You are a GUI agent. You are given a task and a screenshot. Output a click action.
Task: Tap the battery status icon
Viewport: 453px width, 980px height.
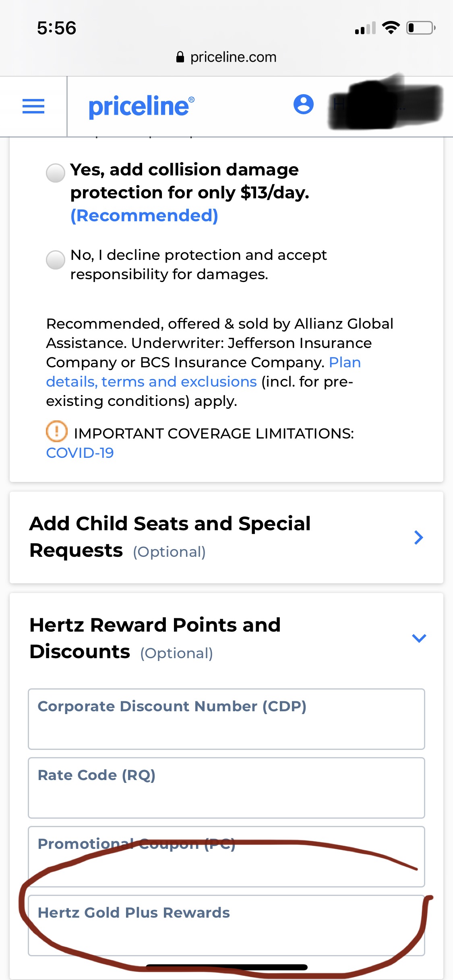pyautogui.click(x=420, y=28)
